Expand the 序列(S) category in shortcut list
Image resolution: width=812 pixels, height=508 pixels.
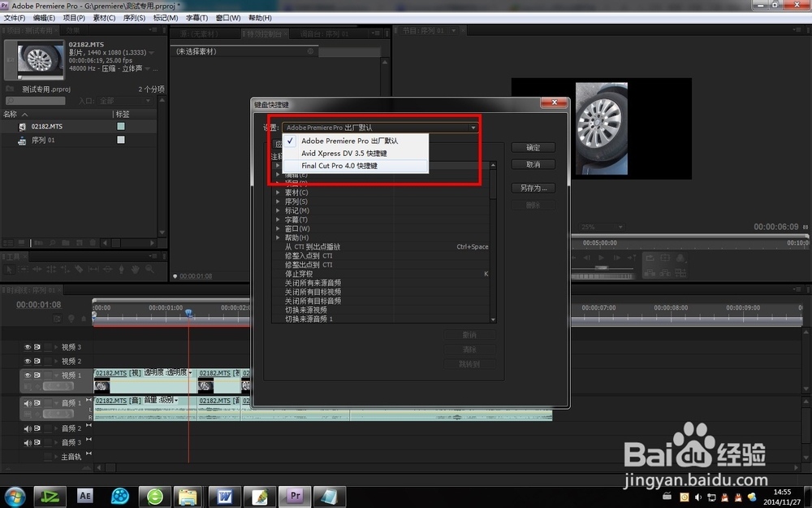(x=278, y=201)
